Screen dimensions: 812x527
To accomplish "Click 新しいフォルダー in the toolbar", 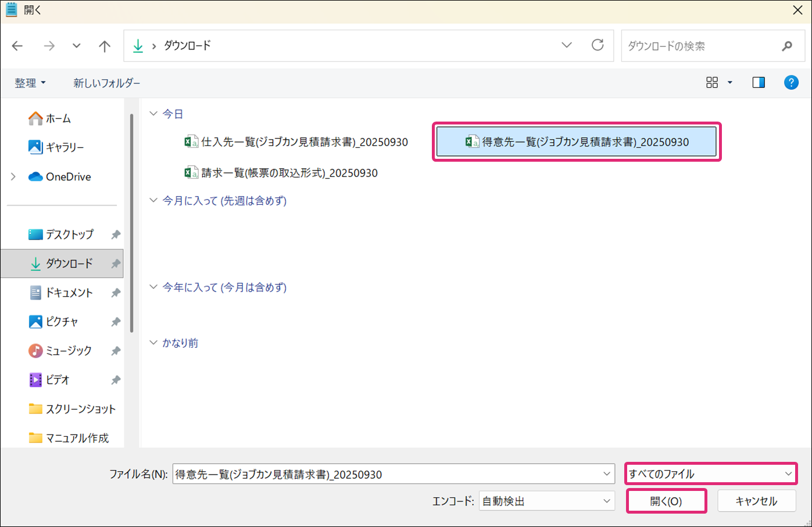I will click(x=106, y=83).
